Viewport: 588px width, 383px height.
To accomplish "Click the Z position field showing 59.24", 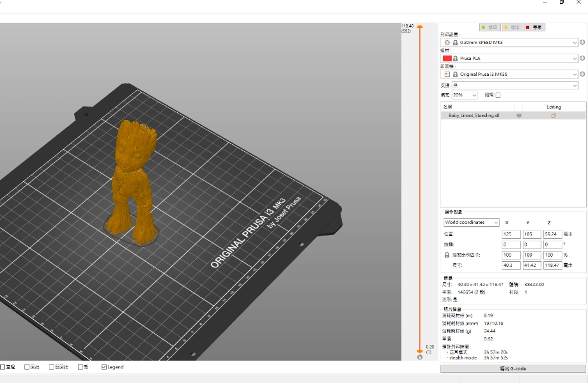I will pyautogui.click(x=552, y=234).
